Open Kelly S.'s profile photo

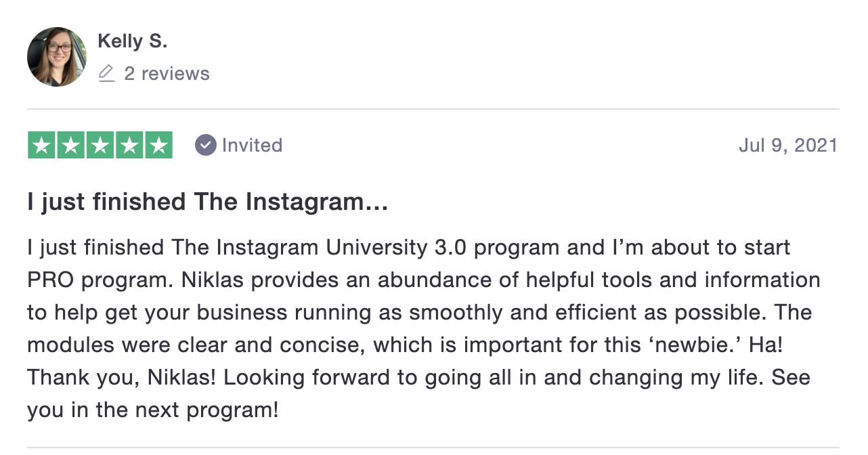pos(57,57)
